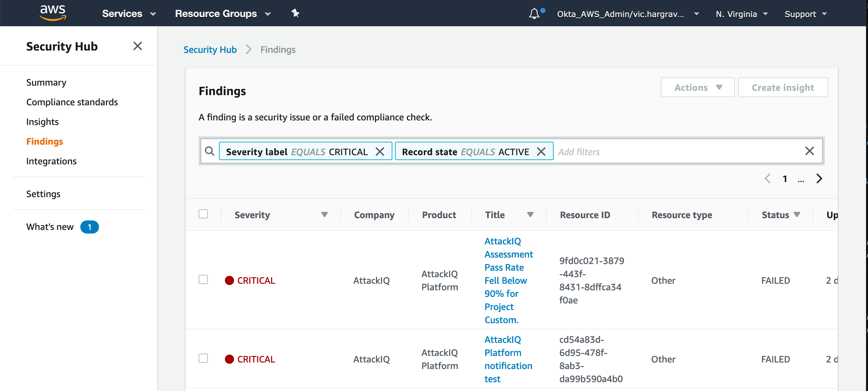Go to next page of findings
868x391 pixels.
[x=819, y=179]
